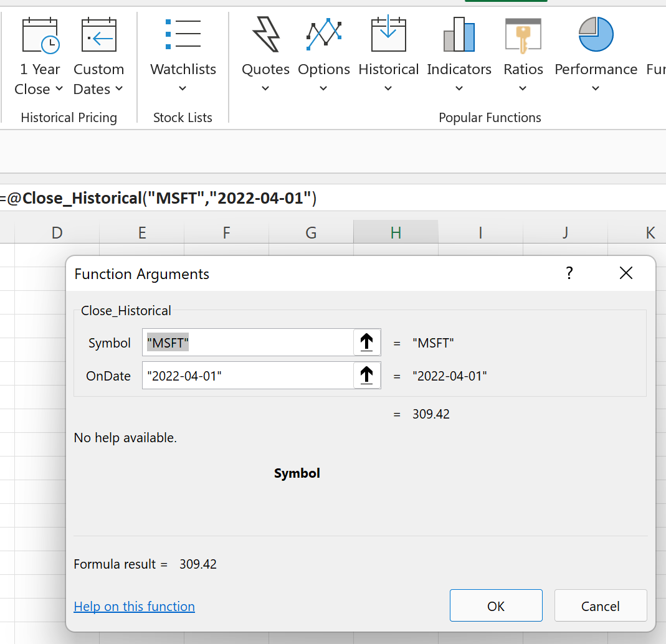Click the Options chart icon
This screenshot has height=644, width=666.
[x=324, y=34]
